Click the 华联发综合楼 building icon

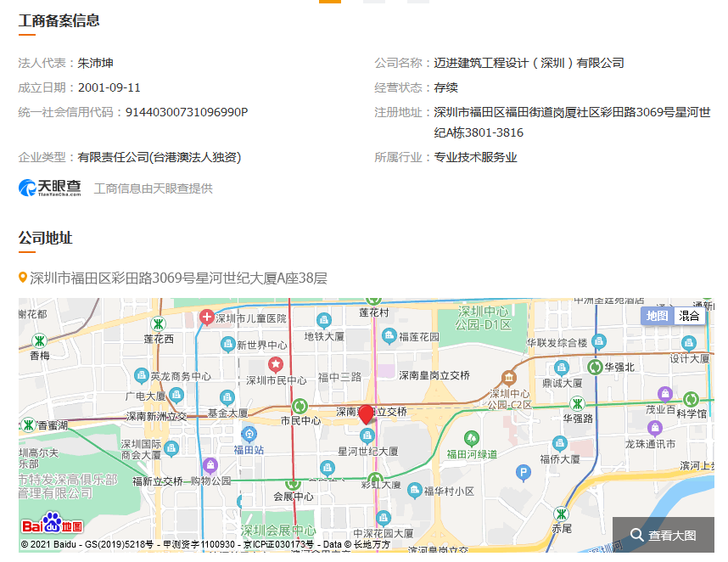[x=599, y=342]
